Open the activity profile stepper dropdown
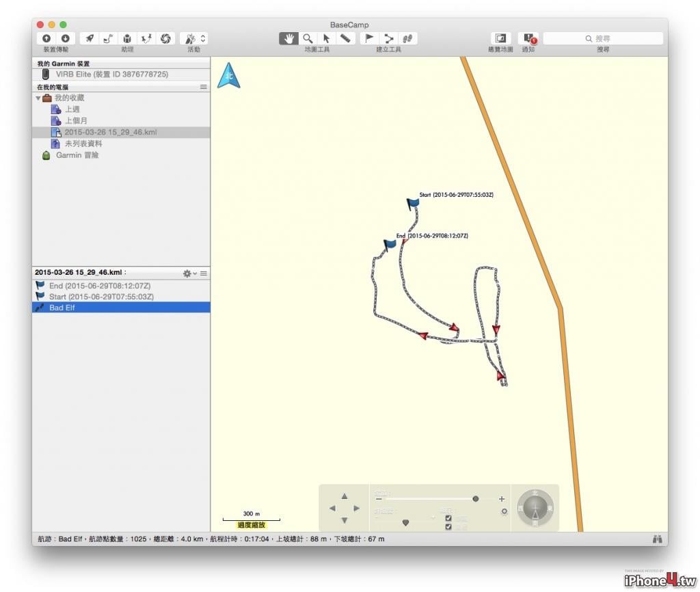 pos(203,38)
